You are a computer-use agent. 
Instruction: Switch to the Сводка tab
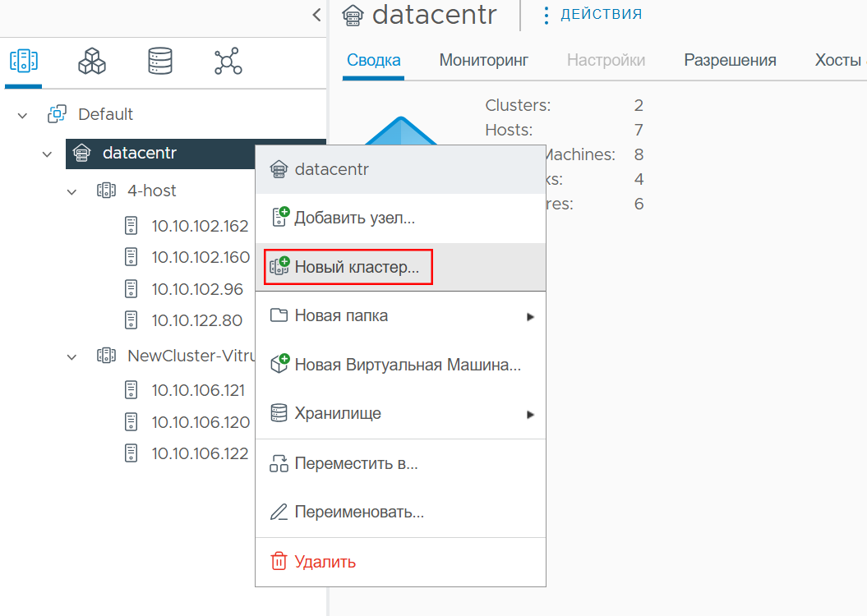click(374, 60)
